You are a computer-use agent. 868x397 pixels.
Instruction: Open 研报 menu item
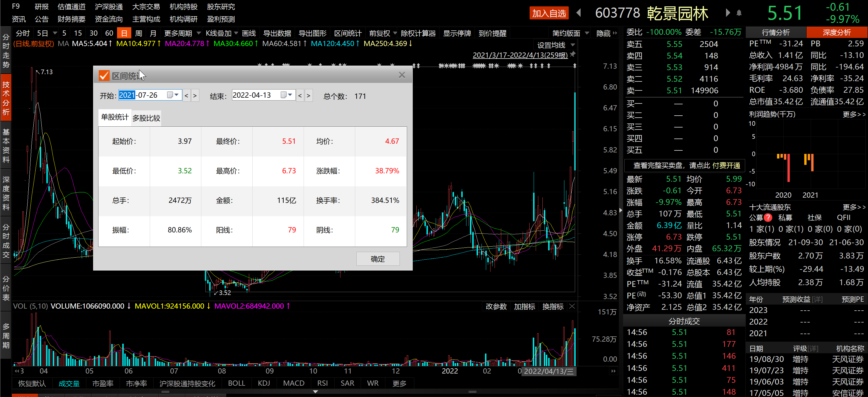pos(41,7)
